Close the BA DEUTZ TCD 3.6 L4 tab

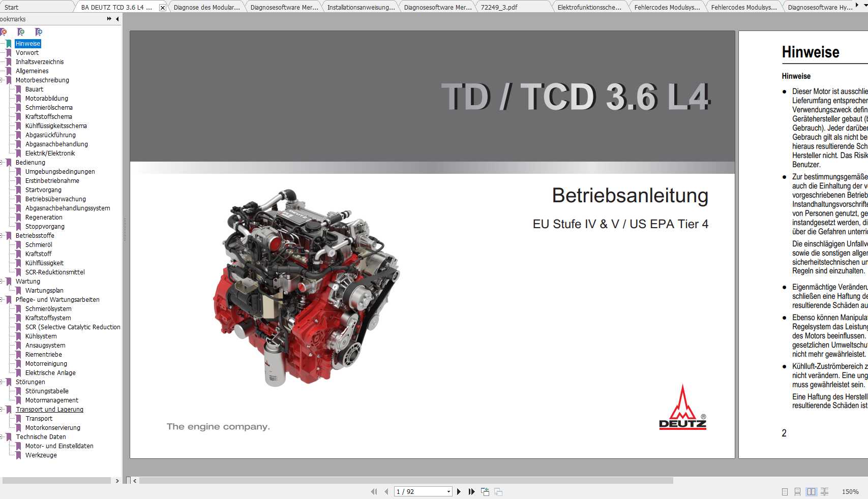click(162, 8)
